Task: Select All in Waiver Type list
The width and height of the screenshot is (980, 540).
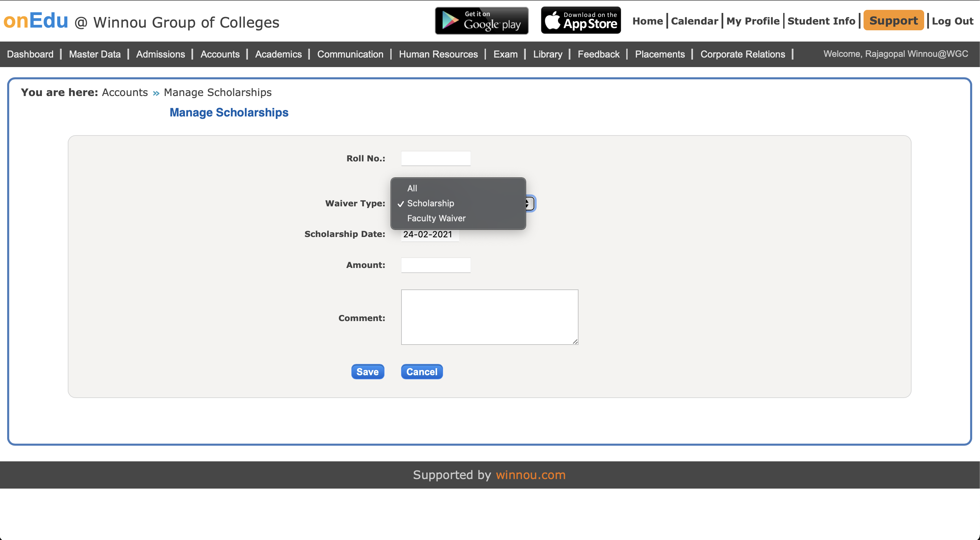Action: pos(412,188)
